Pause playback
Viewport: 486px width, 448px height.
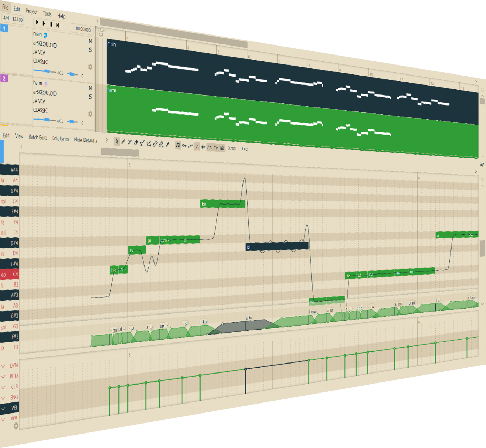tap(51, 24)
